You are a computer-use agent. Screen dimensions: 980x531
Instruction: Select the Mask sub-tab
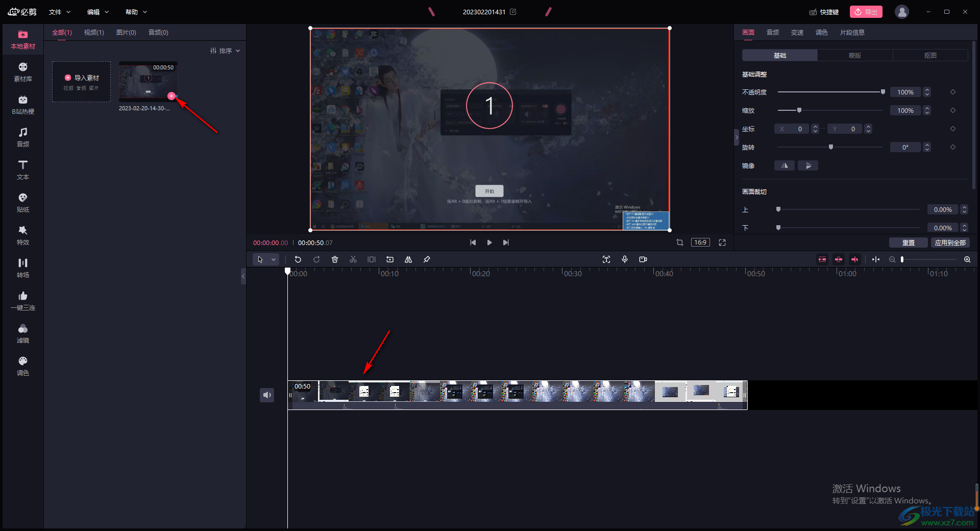click(855, 55)
